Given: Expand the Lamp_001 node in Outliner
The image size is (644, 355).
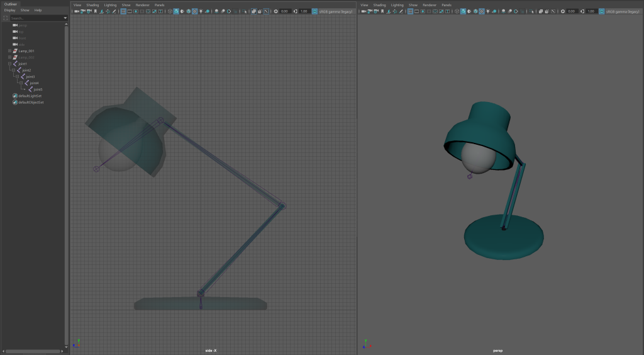Looking at the screenshot, I should point(9,50).
